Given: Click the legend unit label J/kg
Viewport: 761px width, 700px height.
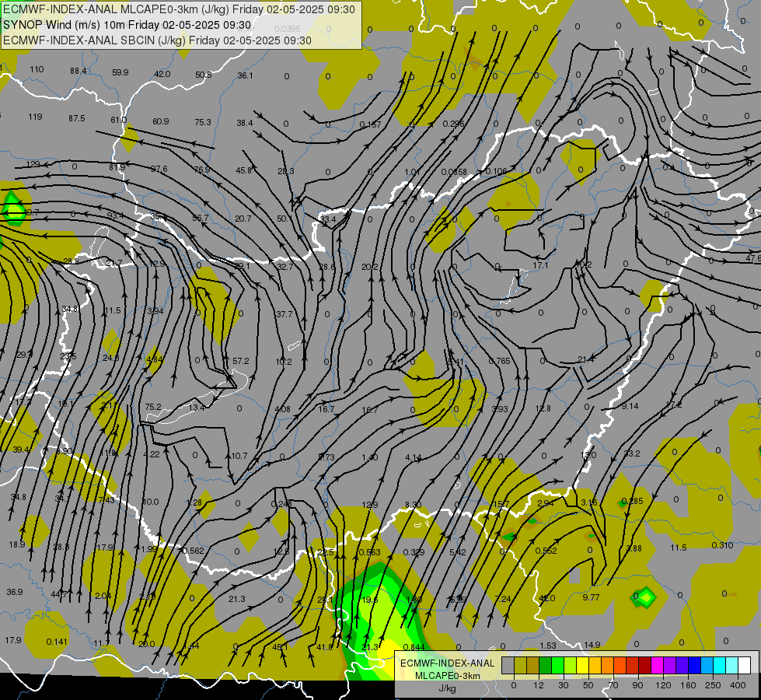Looking at the screenshot, I should coord(447,688).
